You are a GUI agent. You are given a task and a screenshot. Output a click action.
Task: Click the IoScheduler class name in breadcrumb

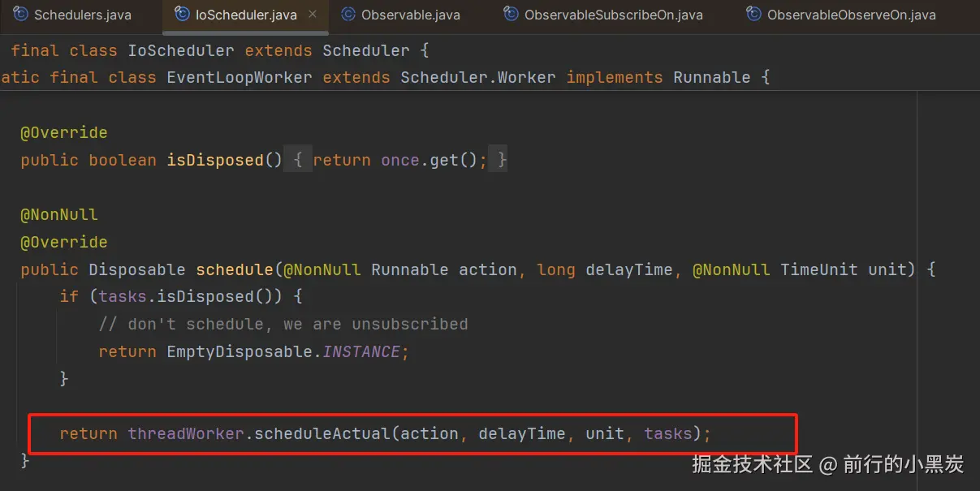(x=181, y=50)
